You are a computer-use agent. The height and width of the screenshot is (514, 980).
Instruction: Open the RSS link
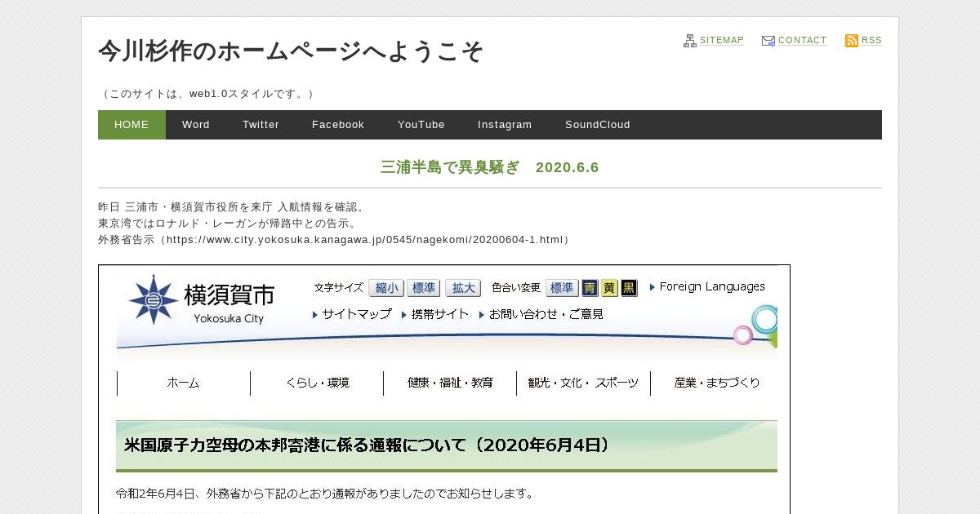tap(871, 40)
